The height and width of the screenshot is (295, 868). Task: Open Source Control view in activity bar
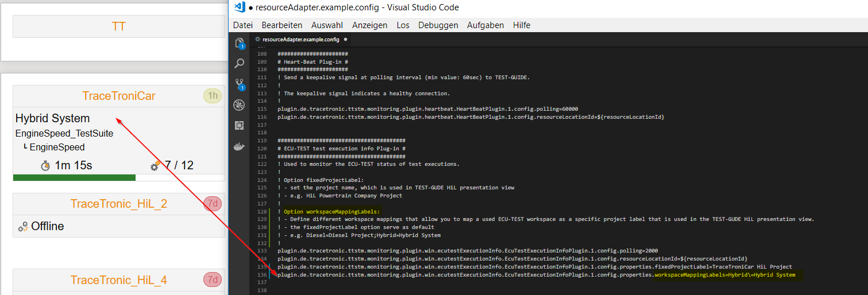(239, 84)
